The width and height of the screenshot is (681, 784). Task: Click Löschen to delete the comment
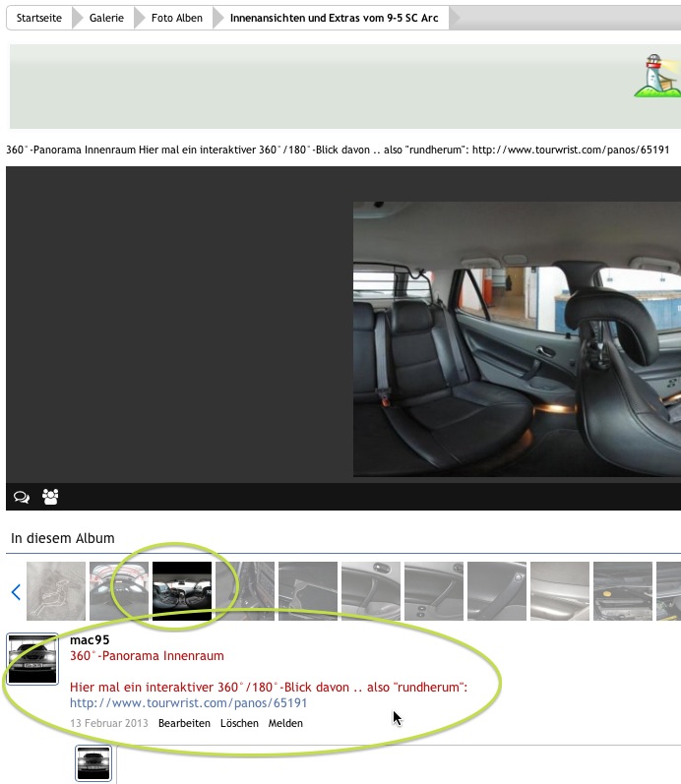click(239, 723)
